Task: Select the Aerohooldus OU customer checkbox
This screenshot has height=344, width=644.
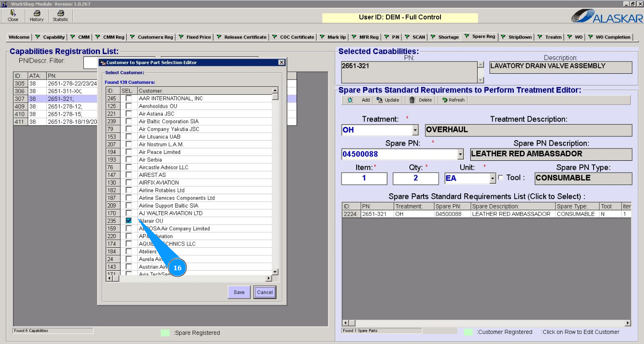Action: 129,106
